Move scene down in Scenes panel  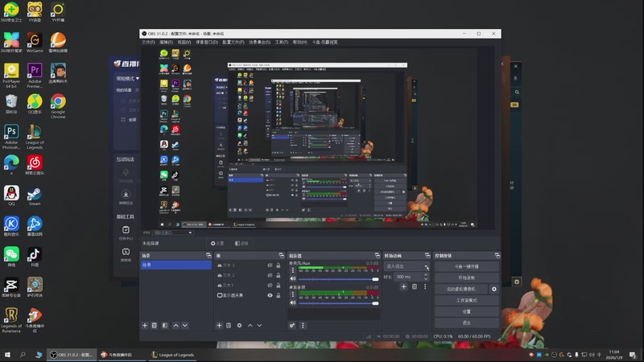[x=185, y=326]
